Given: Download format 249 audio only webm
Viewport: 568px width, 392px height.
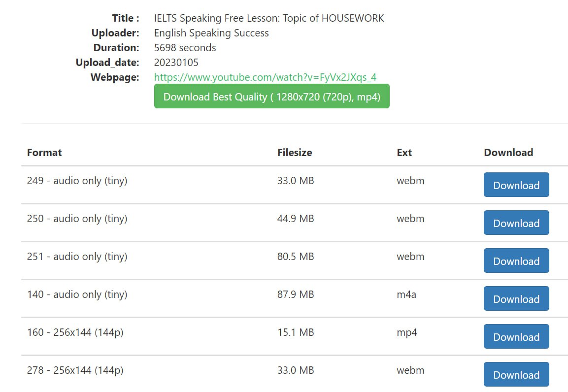Looking at the screenshot, I should pyautogui.click(x=516, y=185).
